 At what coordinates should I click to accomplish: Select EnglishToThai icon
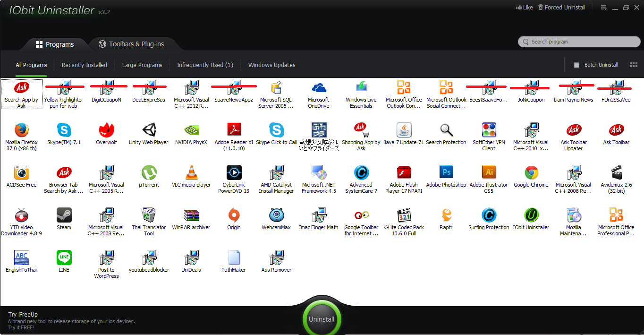point(21,258)
